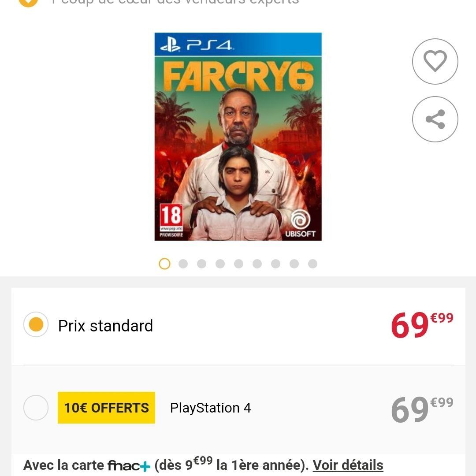
Task: Tap the red 69€99 standard price
Action: tap(422, 325)
